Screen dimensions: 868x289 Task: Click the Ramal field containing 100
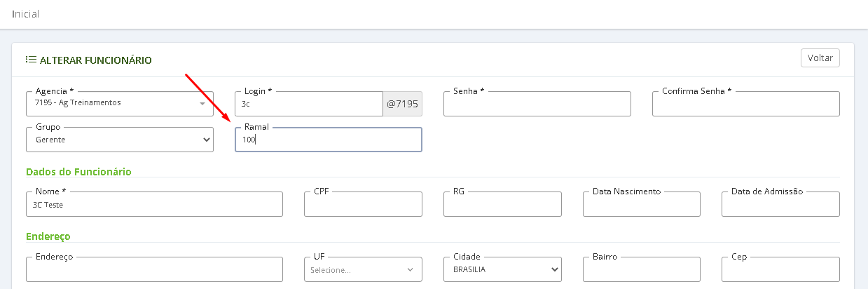coord(329,139)
